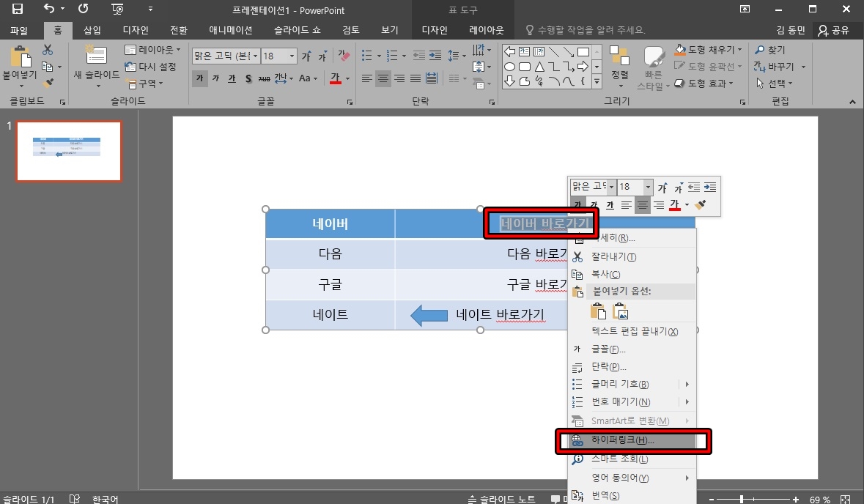
Task: Click the Share button
Action: point(833,30)
